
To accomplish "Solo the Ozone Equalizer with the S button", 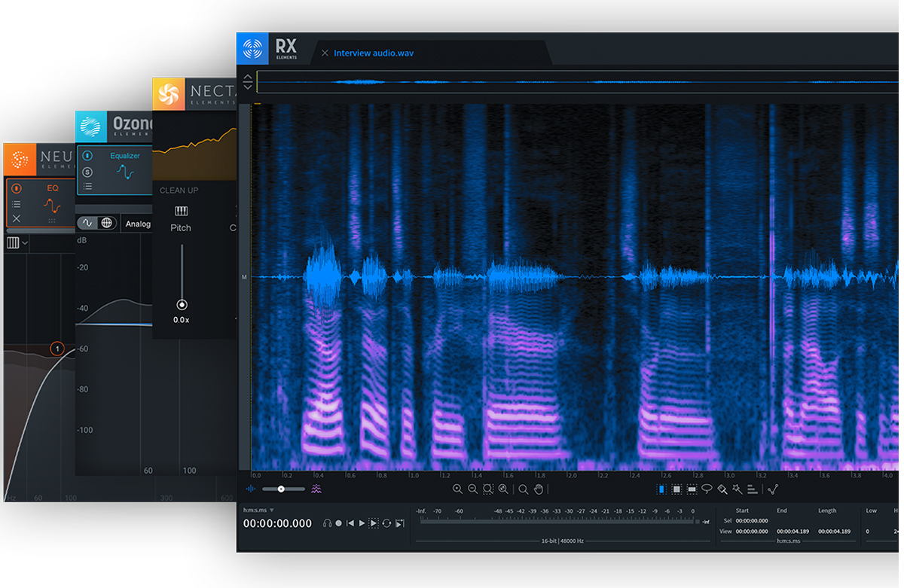I will pos(88,172).
